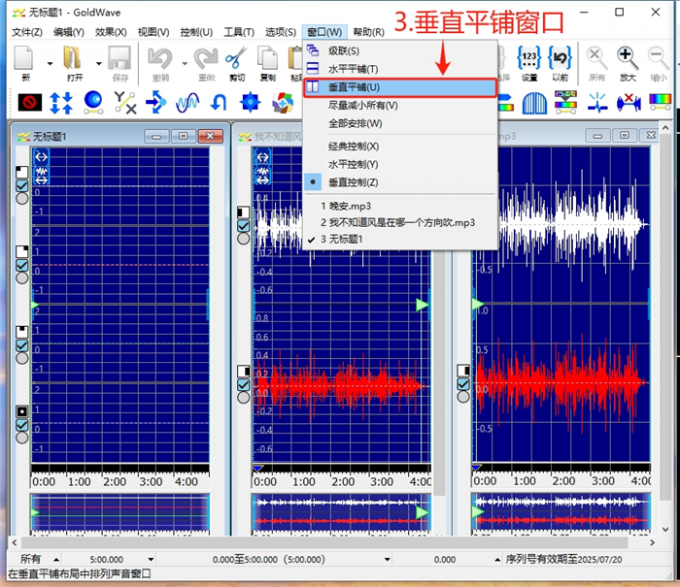Open dropdown arrow after selection range (5:00.000)

[x=387, y=560]
